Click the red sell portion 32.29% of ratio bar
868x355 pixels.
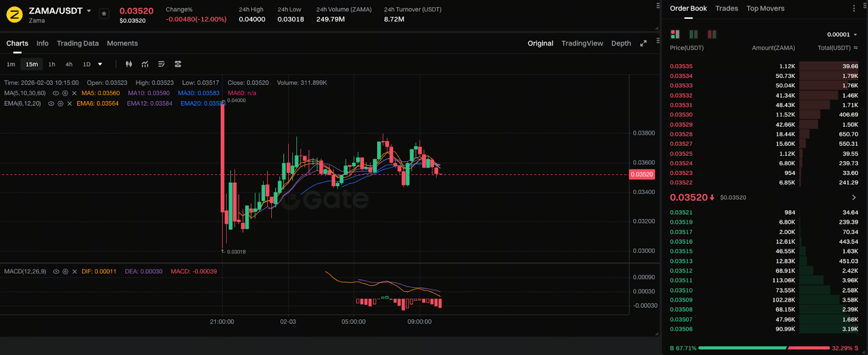click(808, 348)
